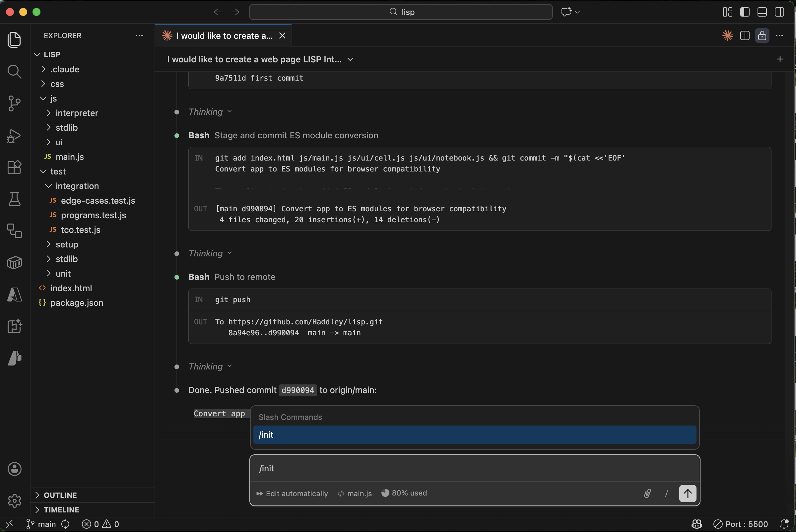Toggle the secondary sidebar layout control
The width and height of the screenshot is (796, 532).
click(779, 12)
